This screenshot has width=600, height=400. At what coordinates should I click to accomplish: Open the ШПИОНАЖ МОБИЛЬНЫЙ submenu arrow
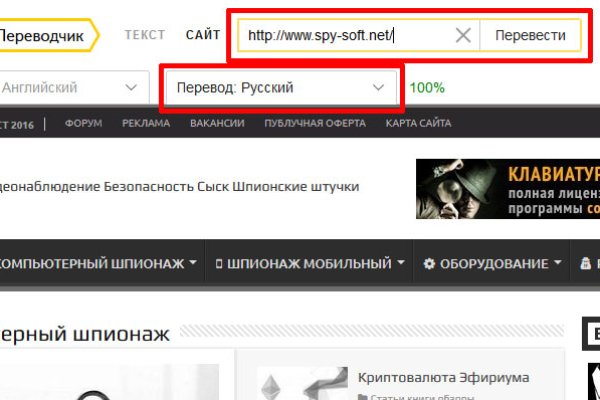pyautogui.click(x=401, y=264)
